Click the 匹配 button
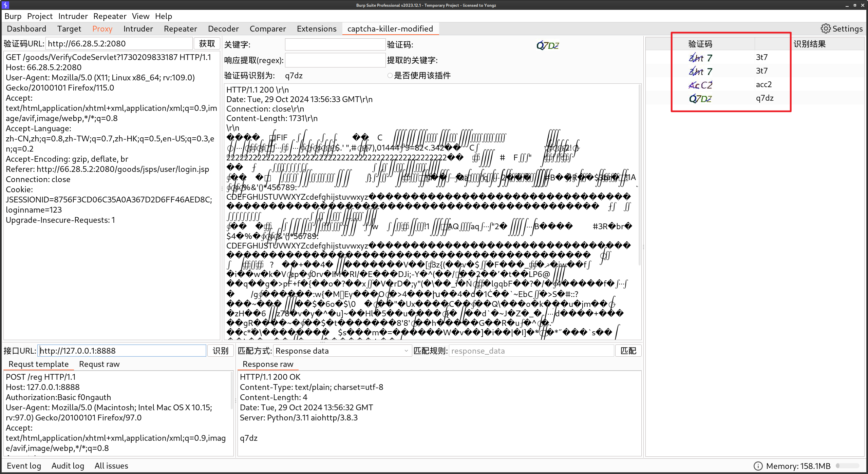 628,351
